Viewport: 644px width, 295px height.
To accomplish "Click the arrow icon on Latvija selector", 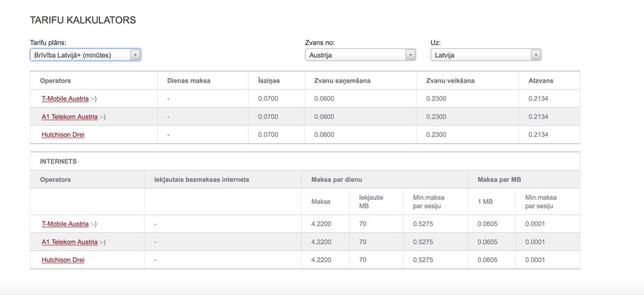I will click(x=536, y=55).
